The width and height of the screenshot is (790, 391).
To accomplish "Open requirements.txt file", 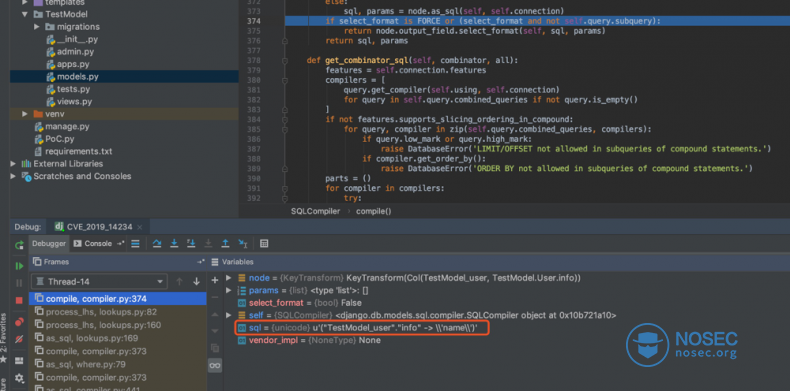I will coord(73,151).
